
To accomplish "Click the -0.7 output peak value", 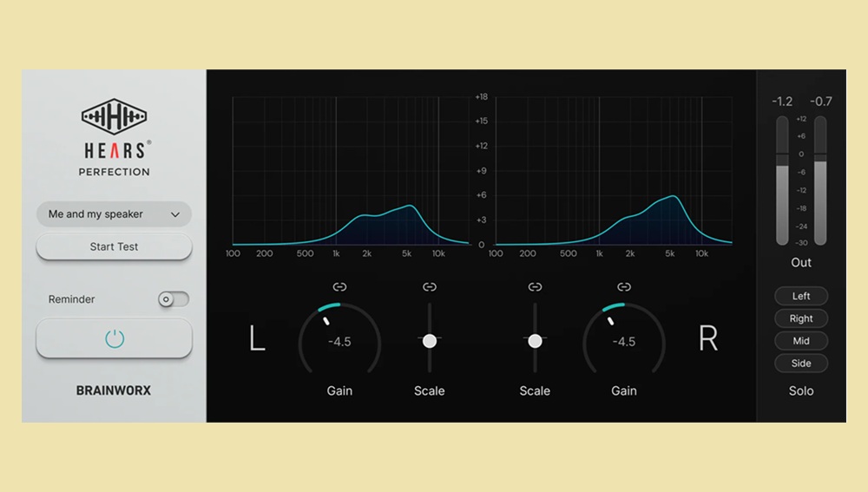I will (821, 102).
